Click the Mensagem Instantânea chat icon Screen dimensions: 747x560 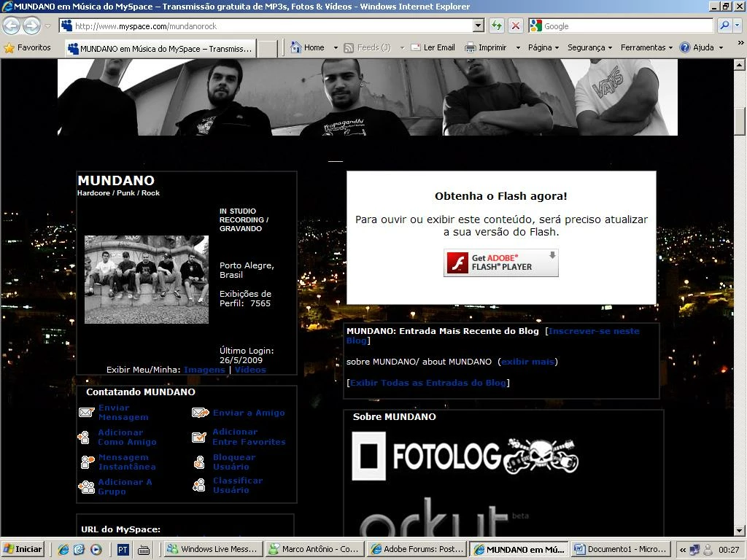(88, 462)
